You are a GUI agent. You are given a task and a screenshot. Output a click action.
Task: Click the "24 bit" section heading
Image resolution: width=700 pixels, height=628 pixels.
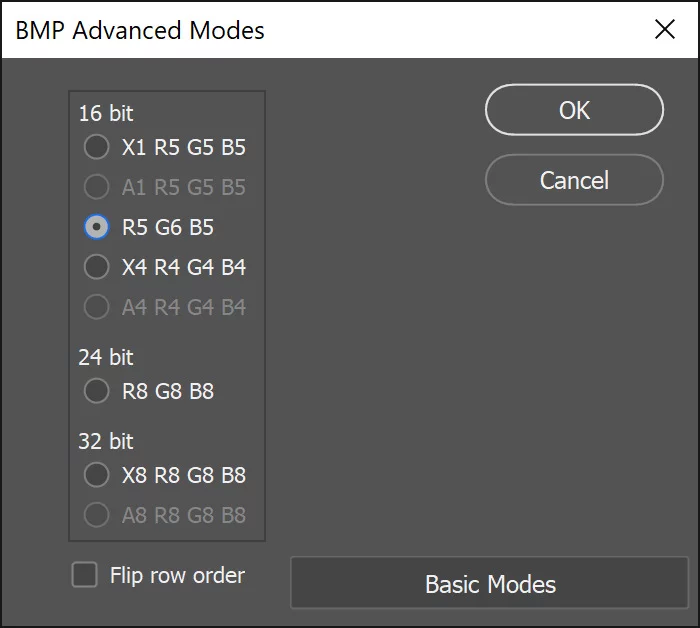[x=106, y=358]
